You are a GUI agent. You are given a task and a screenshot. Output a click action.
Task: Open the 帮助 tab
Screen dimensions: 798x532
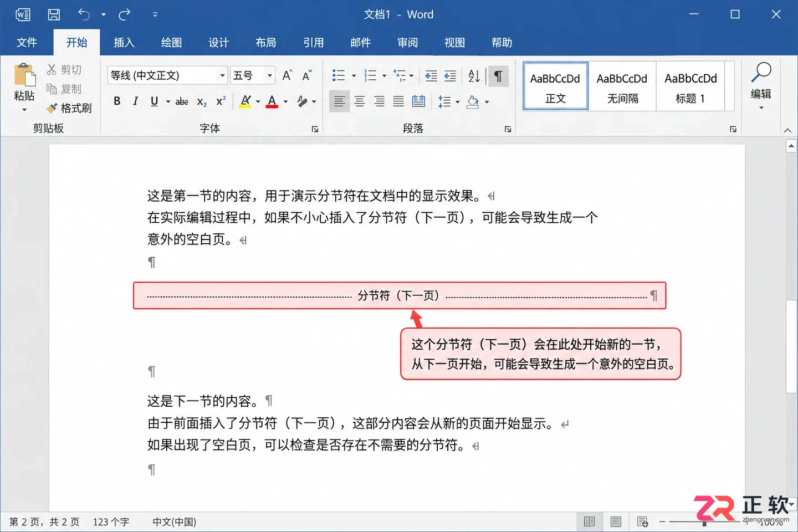click(502, 43)
